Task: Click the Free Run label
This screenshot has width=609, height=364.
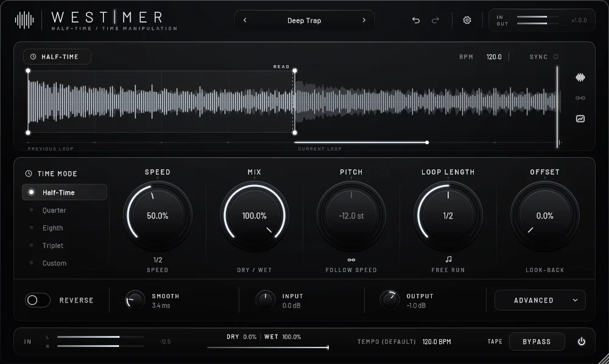Action: 448,270
